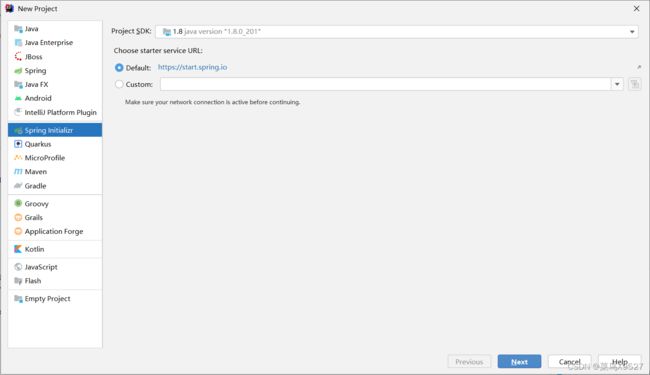Viewport: 650px width, 375px height.
Task: Select the Default starter URL radio
Action: point(119,68)
